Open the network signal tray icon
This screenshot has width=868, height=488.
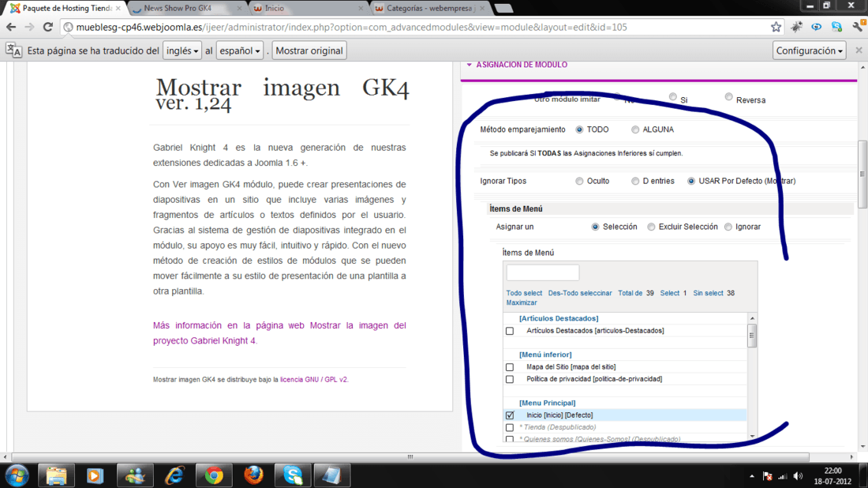tap(782, 476)
